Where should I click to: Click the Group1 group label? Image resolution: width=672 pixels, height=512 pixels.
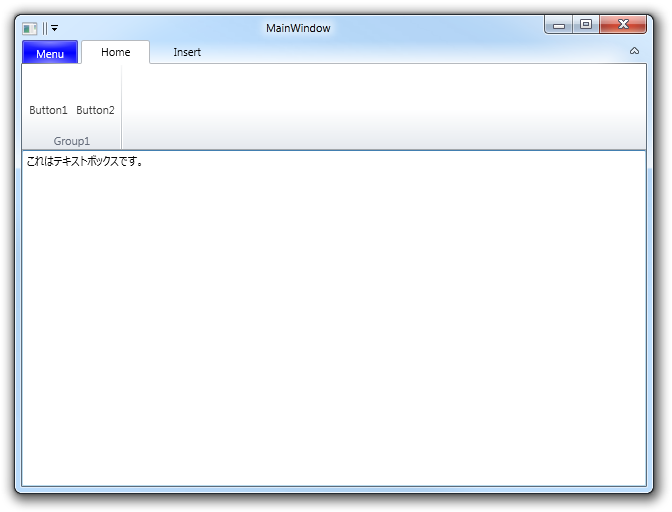(x=72, y=141)
